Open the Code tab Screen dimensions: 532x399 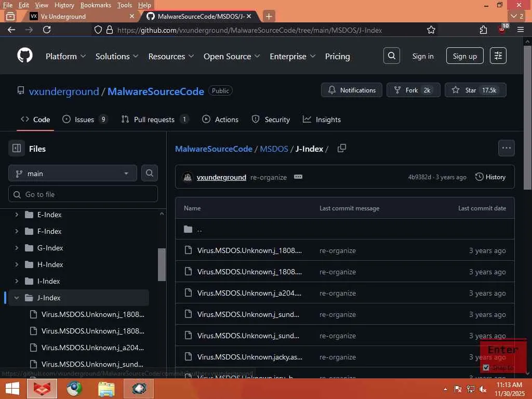click(x=35, y=119)
